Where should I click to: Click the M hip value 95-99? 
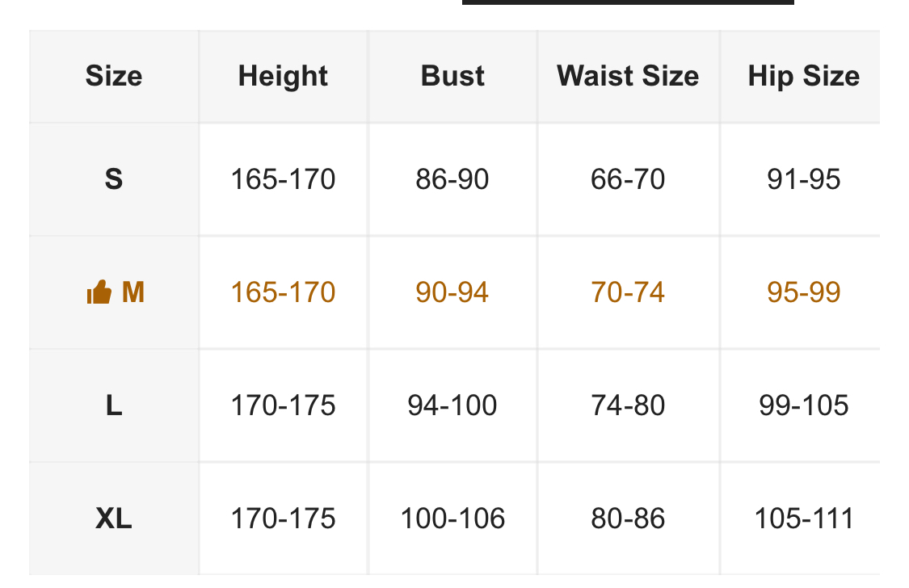tap(804, 292)
